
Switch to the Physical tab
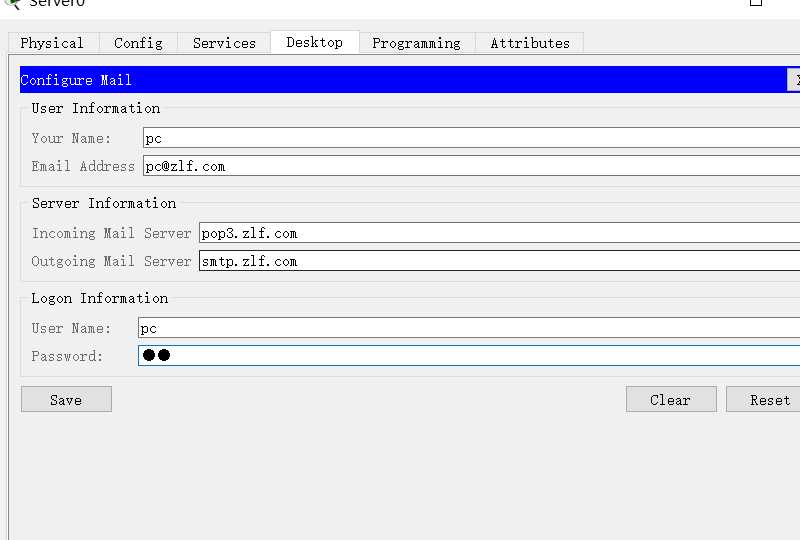tap(53, 43)
